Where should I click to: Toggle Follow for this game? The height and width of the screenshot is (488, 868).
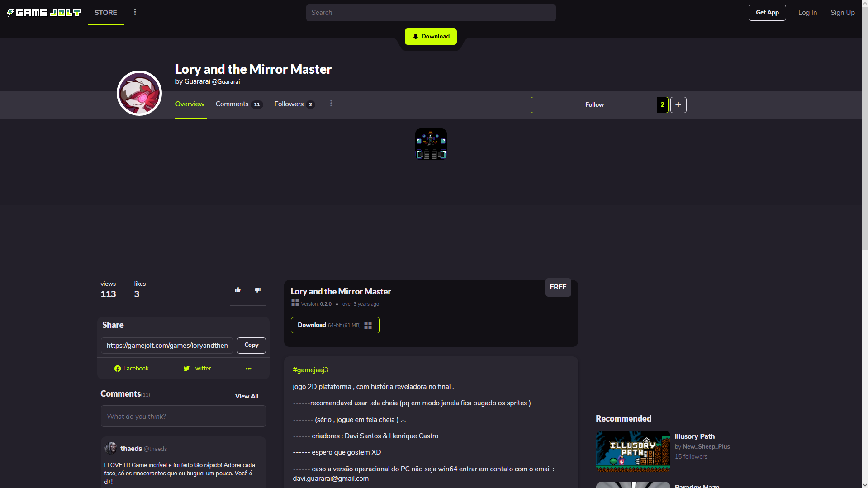pos(594,105)
